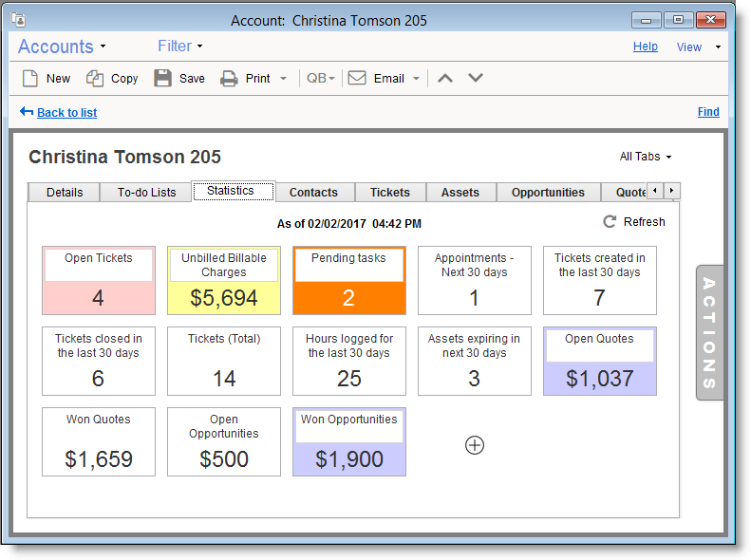
Task: Open the All Tabs dropdown
Action: (646, 157)
